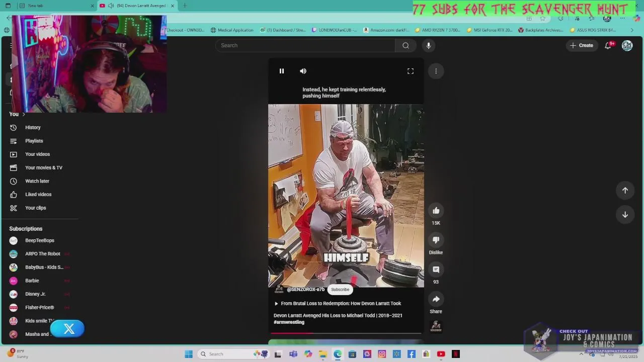Open YouTube notifications bell

pyautogui.click(x=608, y=45)
